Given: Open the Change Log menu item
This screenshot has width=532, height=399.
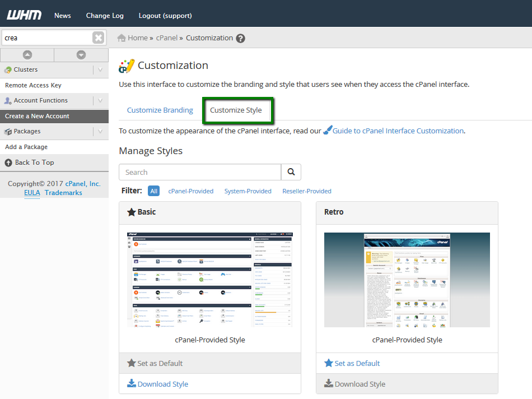Looking at the screenshot, I should click(105, 16).
